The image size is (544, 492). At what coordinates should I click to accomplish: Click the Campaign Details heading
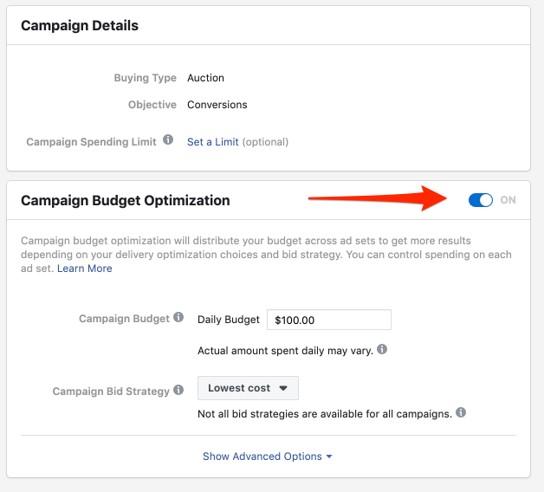point(80,26)
